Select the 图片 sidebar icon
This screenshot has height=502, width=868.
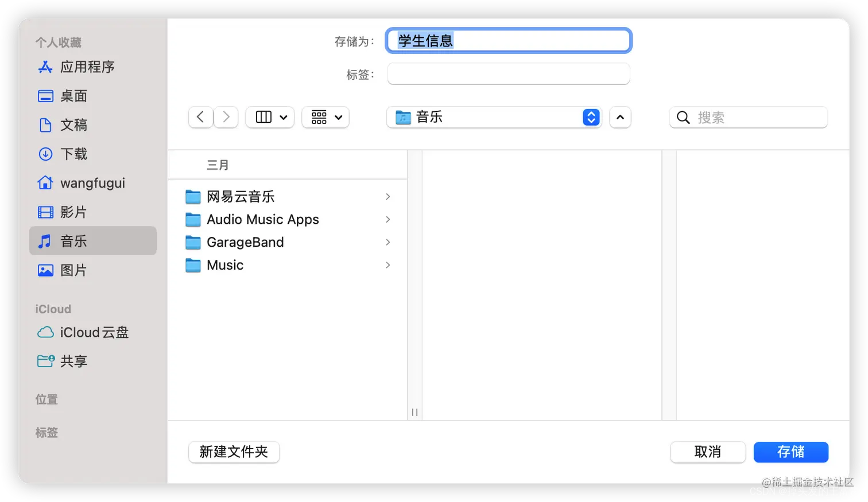coord(73,270)
